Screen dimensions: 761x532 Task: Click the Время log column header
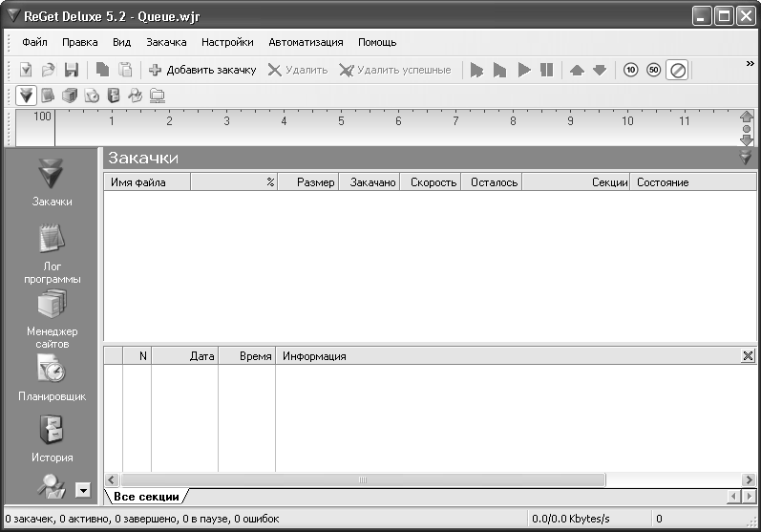[247, 356]
